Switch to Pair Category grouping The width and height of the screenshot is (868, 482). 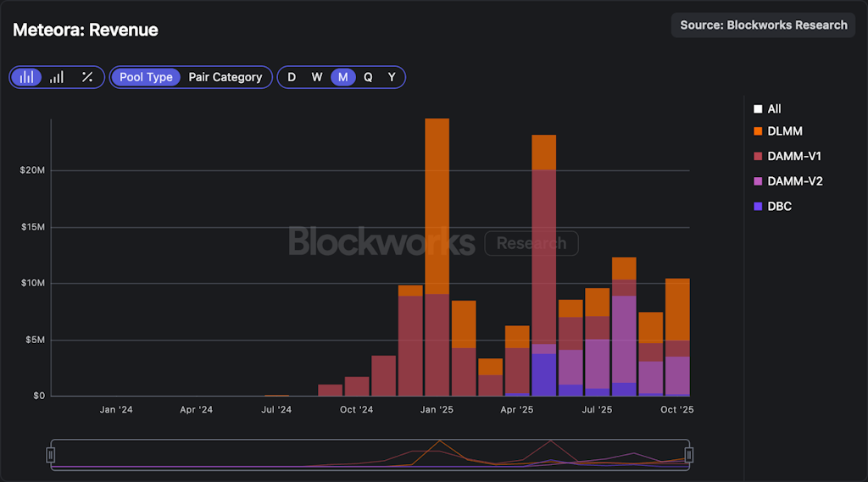[225, 77]
